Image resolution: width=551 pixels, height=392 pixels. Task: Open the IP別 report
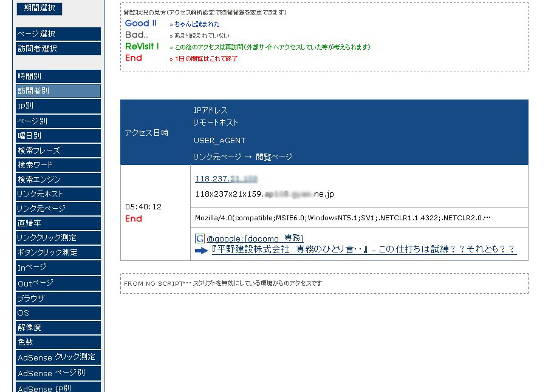[58, 106]
